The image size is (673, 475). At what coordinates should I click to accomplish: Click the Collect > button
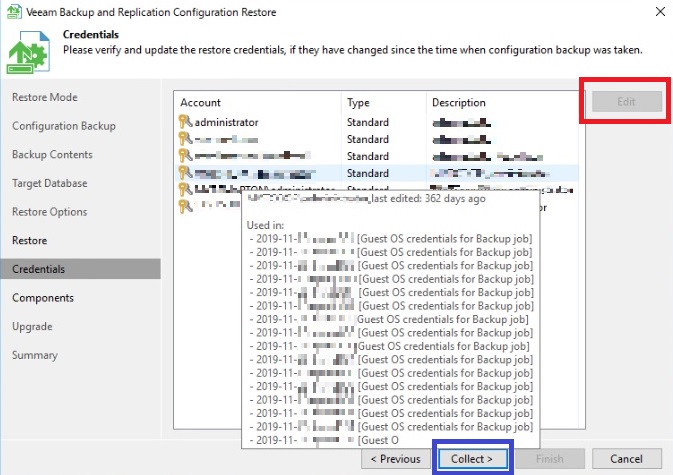[472, 459]
